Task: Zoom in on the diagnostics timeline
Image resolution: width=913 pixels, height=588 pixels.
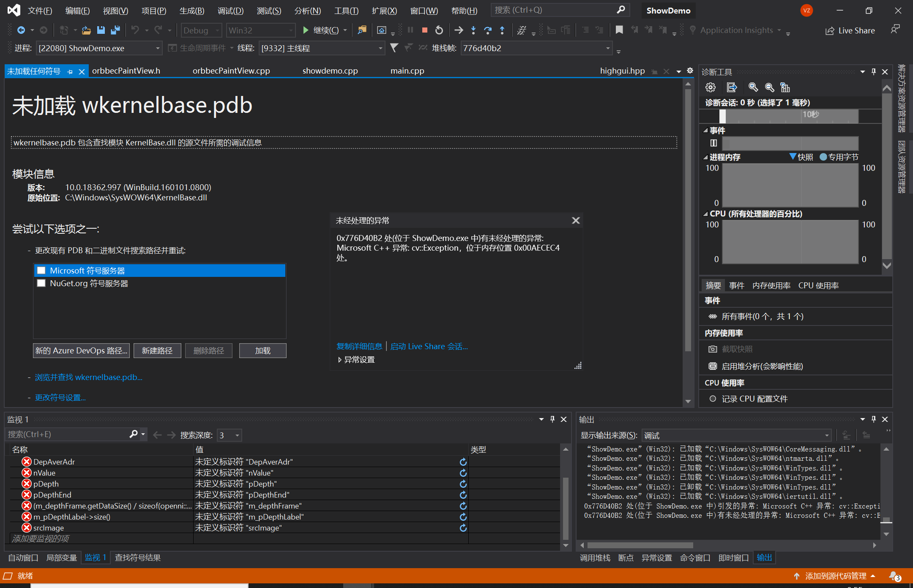Action: [x=753, y=87]
